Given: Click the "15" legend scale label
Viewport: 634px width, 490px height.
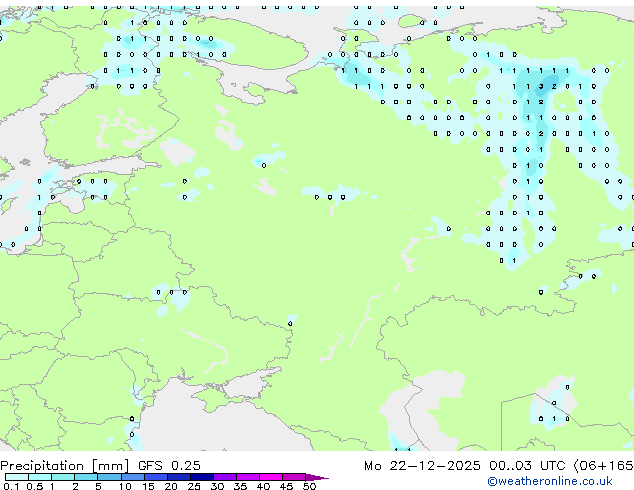Looking at the screenshot, I should coord(148,486).
